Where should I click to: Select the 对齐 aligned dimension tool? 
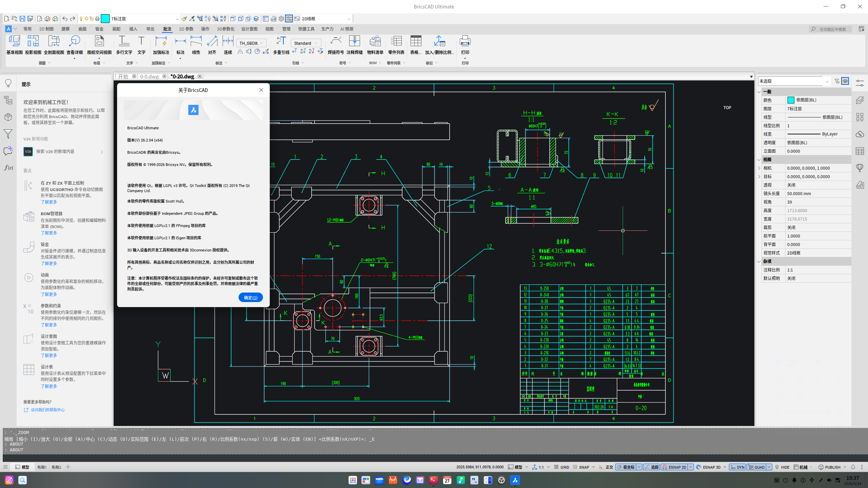pyautogui.click(x=212, y=45)
